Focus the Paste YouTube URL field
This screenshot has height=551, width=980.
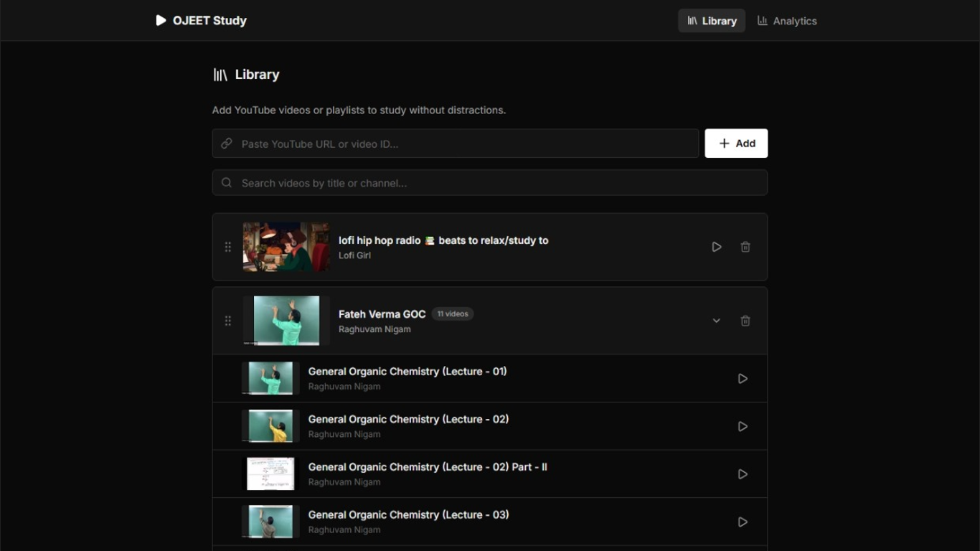click(x=465, y=143)
